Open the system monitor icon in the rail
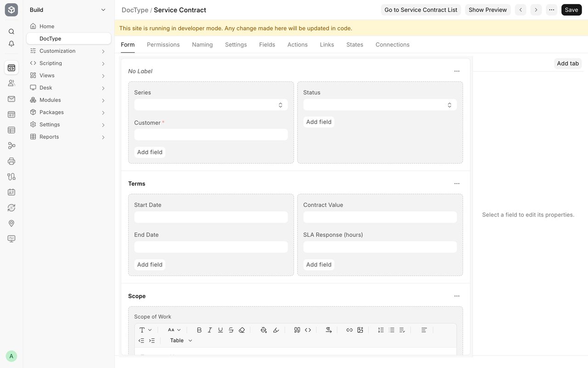Screen dimensions: 588x368 coord(11,239)
